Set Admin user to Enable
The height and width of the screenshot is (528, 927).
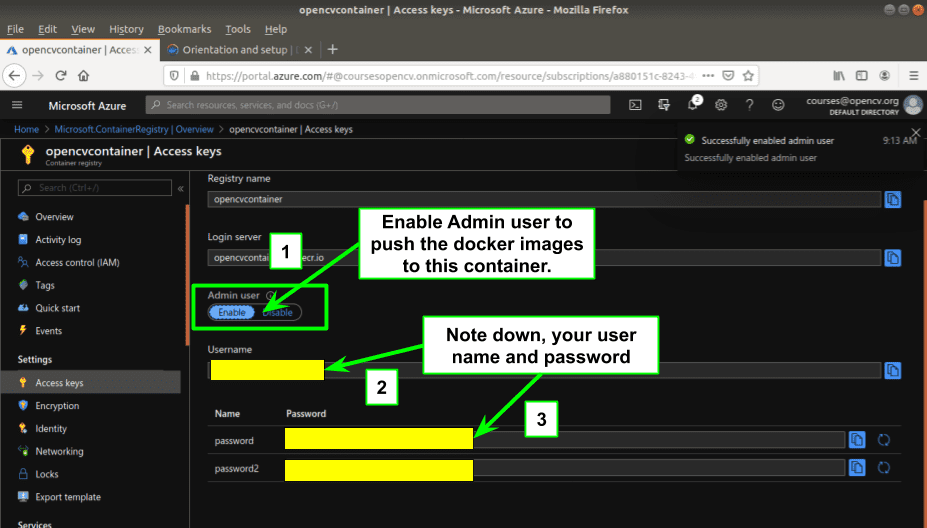coord(232,312)
